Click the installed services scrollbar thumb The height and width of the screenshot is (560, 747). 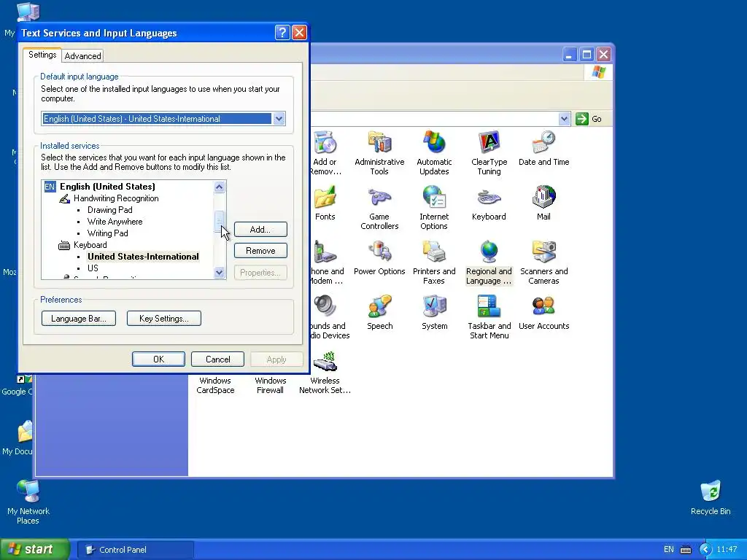click(x=219, y=222)
